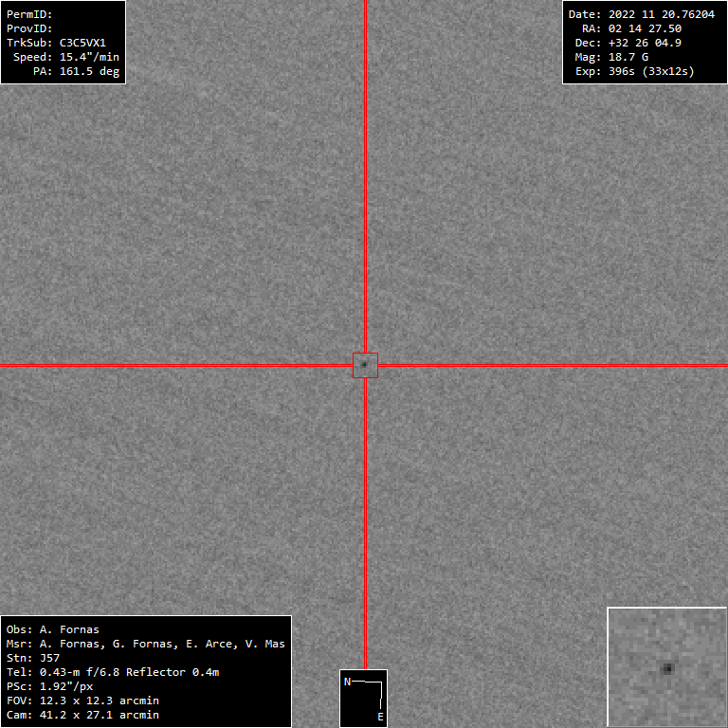The width and height of the screenshot is (728, 728).
Task: Click the FOV 12.3 x 12.3 arcmin text
Action: click(x=82, y=701)
